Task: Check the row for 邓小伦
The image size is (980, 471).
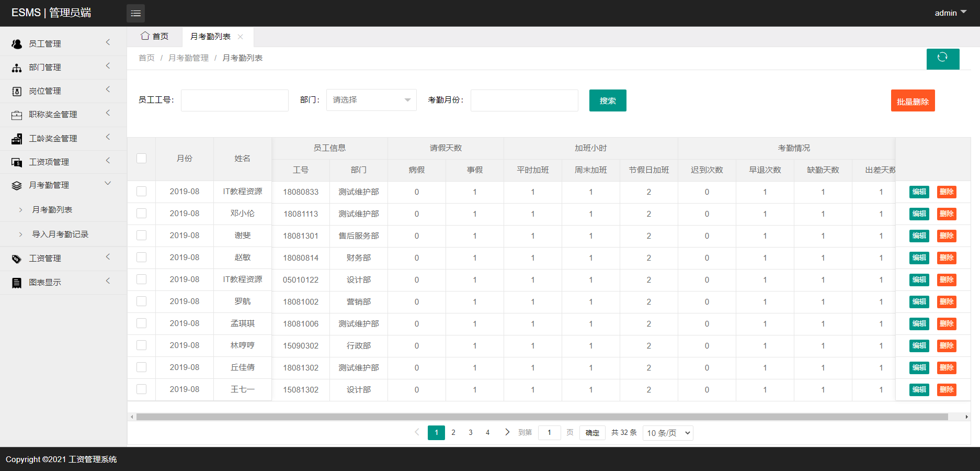Action: click(141, 214)
